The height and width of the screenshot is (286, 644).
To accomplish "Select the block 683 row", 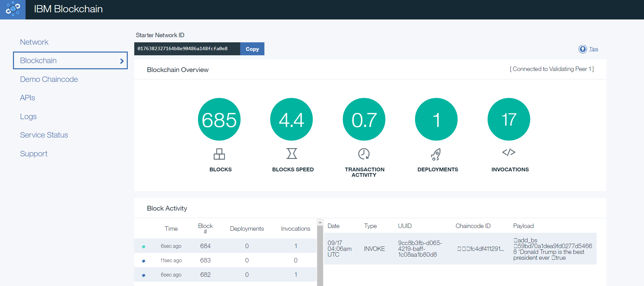I will [225, 260].
